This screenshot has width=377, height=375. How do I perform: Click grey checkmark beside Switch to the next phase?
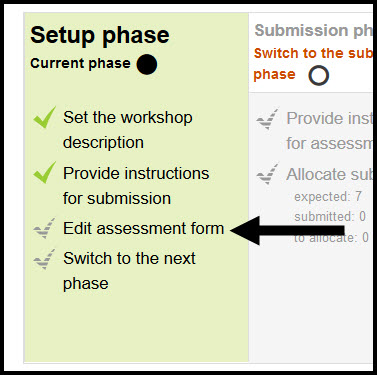coord(44,259)
